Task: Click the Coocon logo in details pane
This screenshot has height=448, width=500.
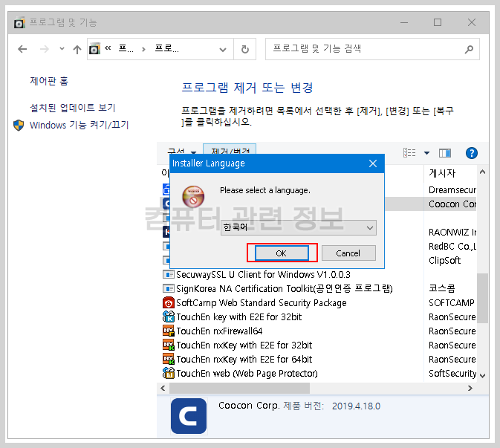Action: [189, 416]
